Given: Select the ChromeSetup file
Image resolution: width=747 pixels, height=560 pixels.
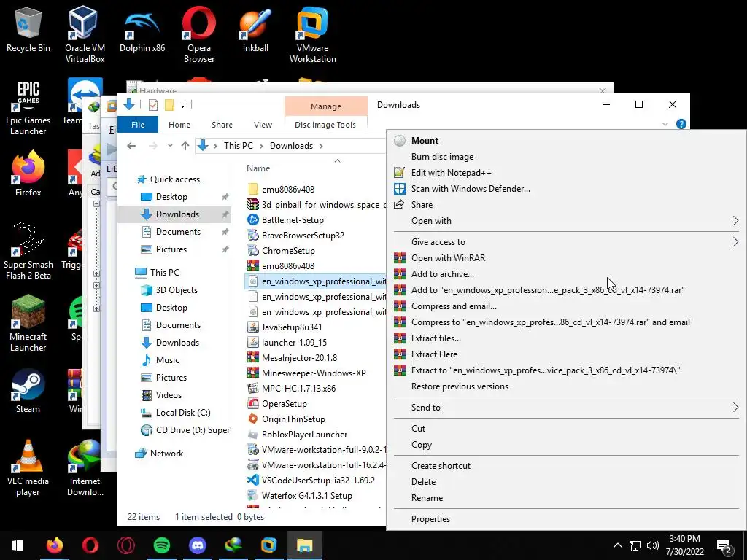Looking at the screenshot, I should [x=288, y=251].
